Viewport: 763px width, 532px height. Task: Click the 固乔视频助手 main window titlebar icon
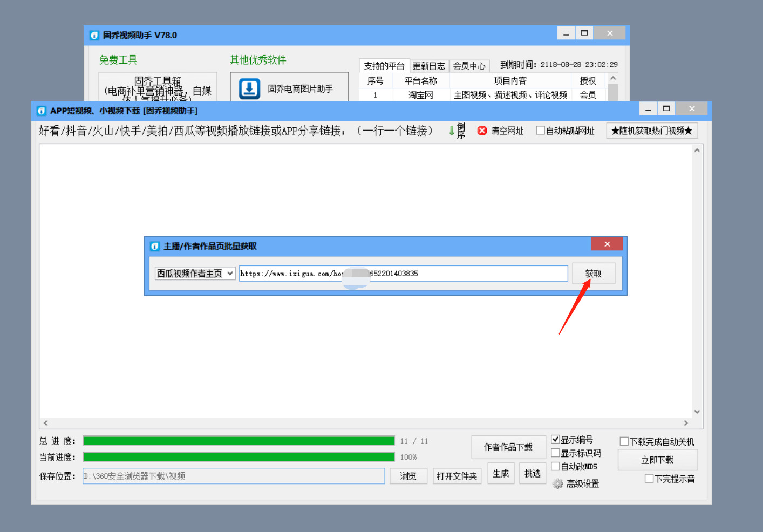[93, 35]
